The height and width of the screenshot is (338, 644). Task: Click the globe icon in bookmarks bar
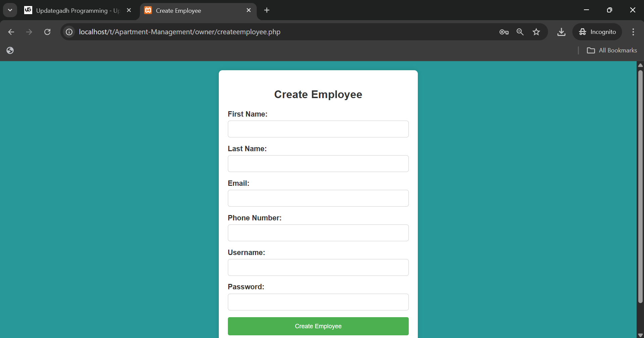point(10,50)
